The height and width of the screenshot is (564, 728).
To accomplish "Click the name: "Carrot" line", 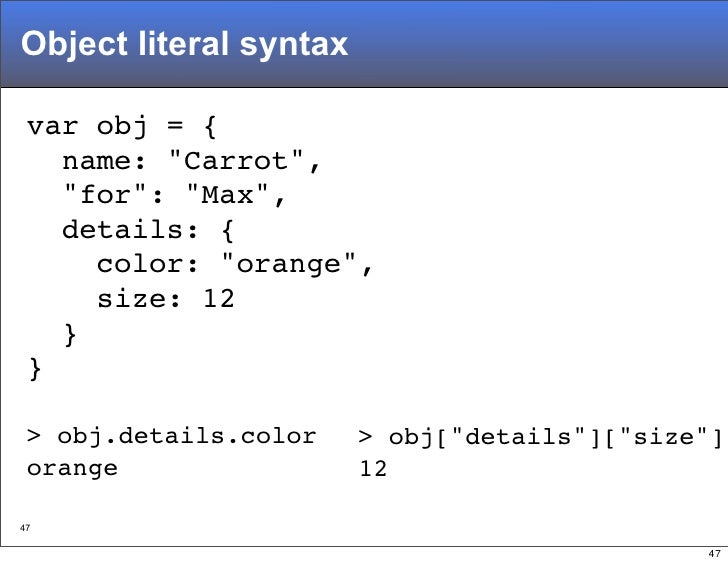I will (191, 161).
